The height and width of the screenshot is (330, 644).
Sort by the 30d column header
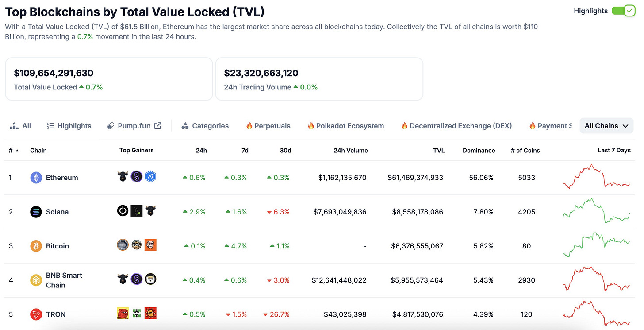point(286,151)
